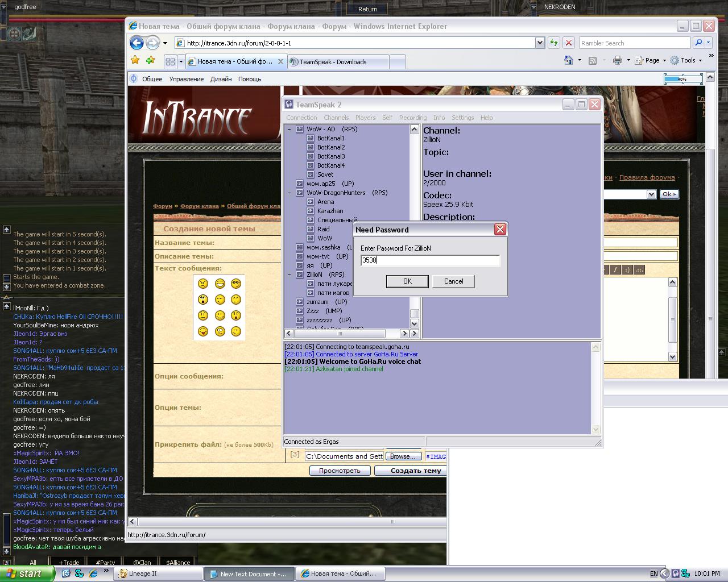Select BotKanal2 channel icon
Viewport: 728px width, 582px height.
tap(311, 147)
